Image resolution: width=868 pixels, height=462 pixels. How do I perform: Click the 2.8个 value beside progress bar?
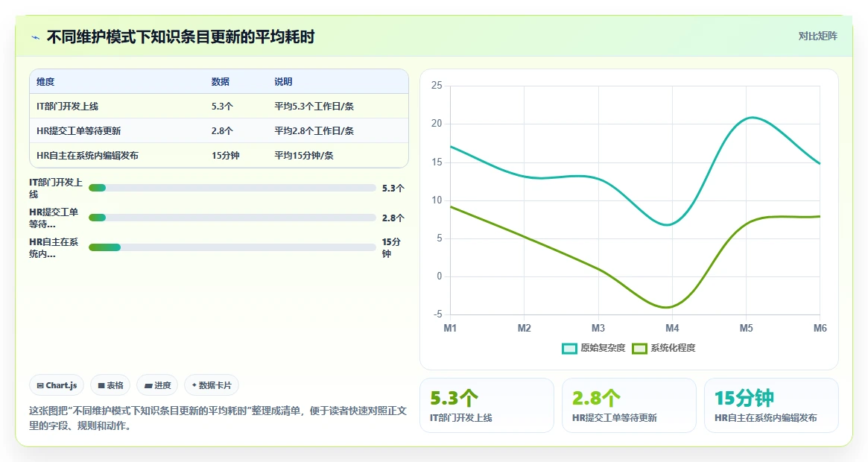(393, 218)
